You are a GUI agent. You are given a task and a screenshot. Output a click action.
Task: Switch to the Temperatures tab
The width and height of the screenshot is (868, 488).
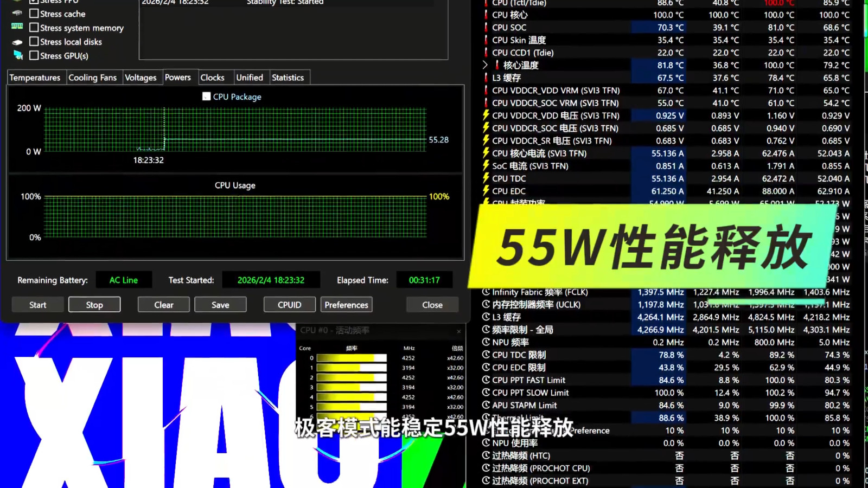click(35, 78)
